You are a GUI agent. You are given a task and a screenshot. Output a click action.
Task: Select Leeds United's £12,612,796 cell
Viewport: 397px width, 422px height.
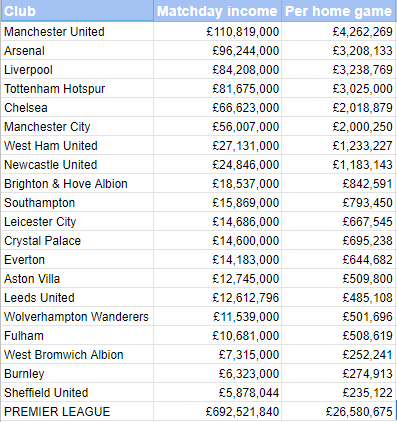217,298
